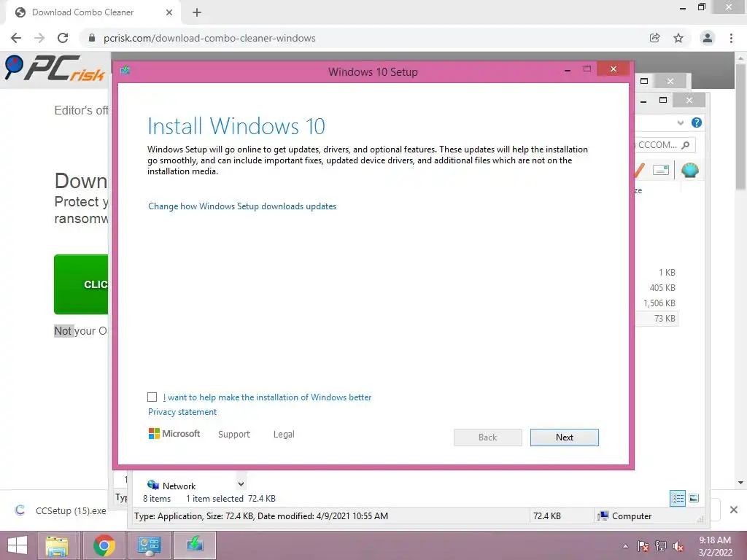Open the CCSetup (15).exe download item

tap(61, 510)
